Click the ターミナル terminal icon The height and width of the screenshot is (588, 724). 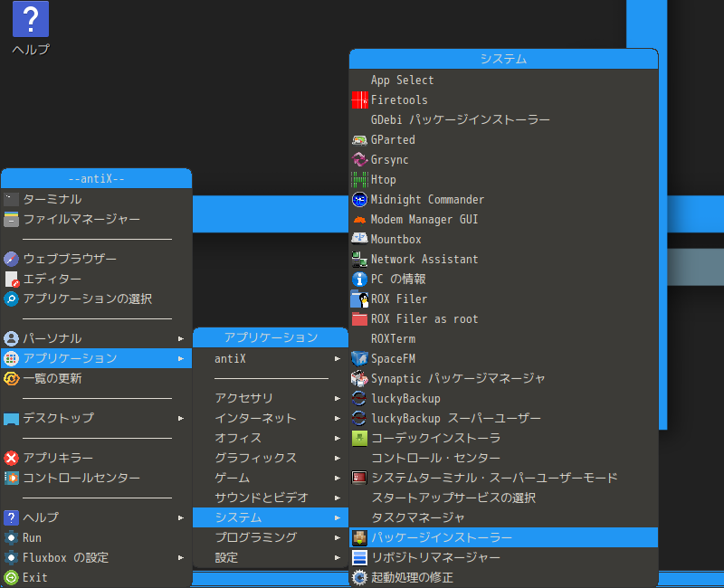tap(11, 199)
